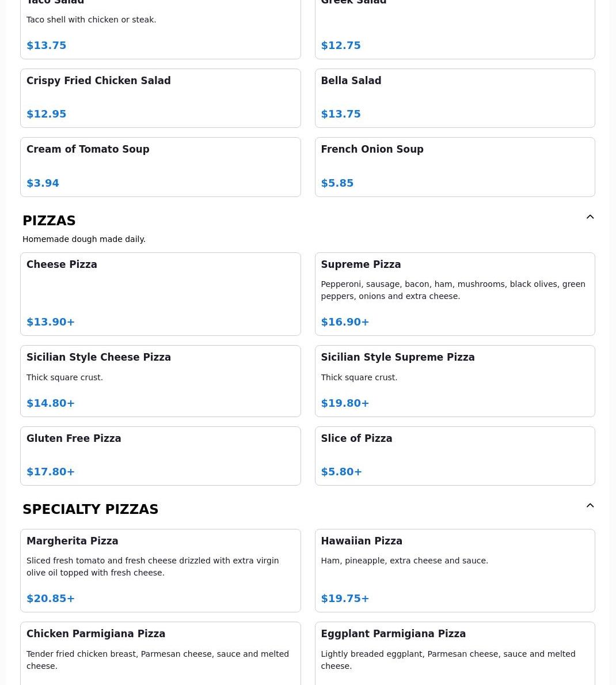
Task: Open Cream of Tomato Soup
Action: (160, 167)
